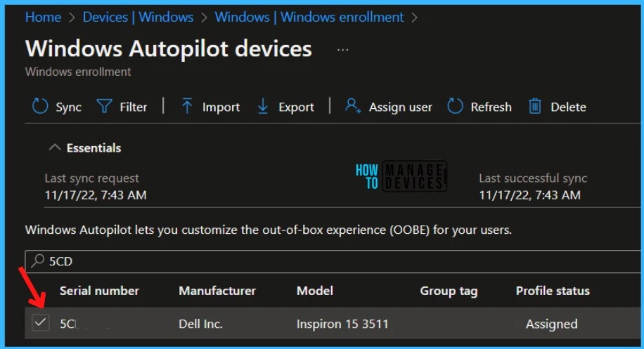Click the Refresh label in toolbar
Viewport: 644px width, 349px height.
(491, 107)
